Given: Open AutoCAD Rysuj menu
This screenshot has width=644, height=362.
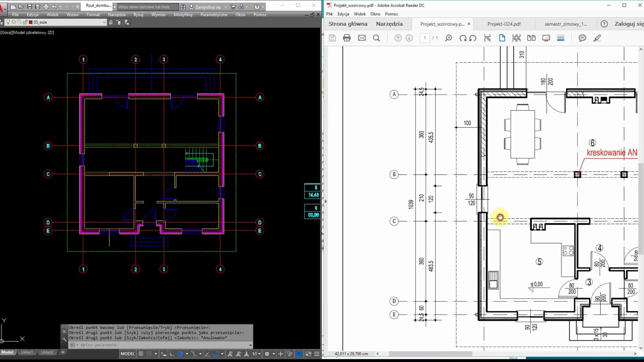Looking at the screenshot, I should click(138, 15).
